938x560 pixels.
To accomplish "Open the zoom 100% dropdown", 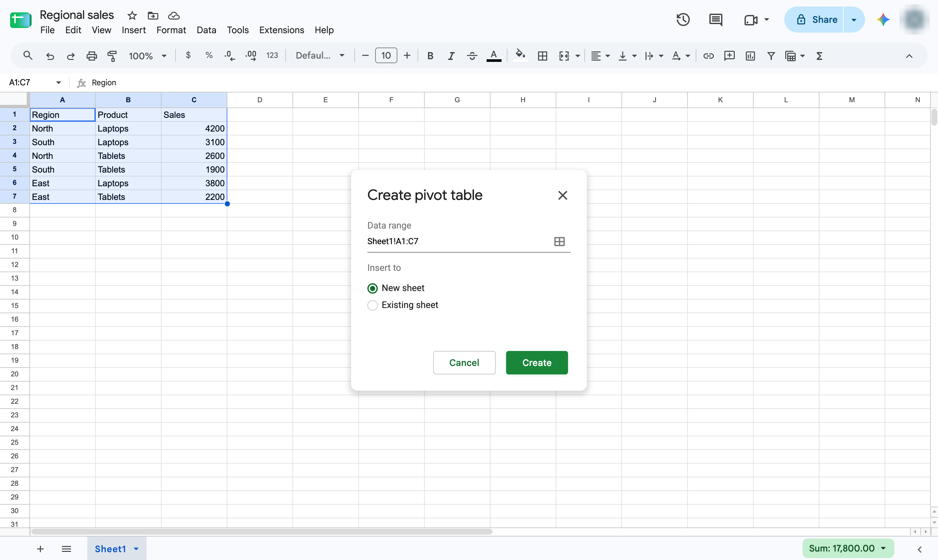I will pyautogui.click(x=147, y=56).
